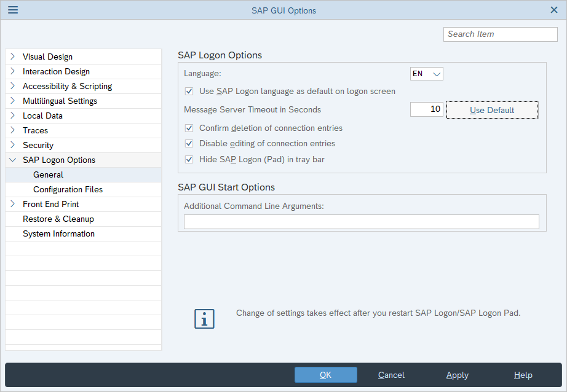Expand the Front End Print node

pyautogui.click(x=13, y=204)
